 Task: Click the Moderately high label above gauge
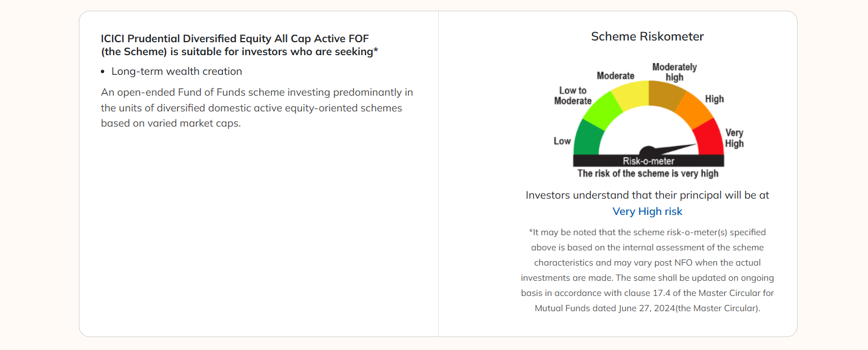click(674, 72)
